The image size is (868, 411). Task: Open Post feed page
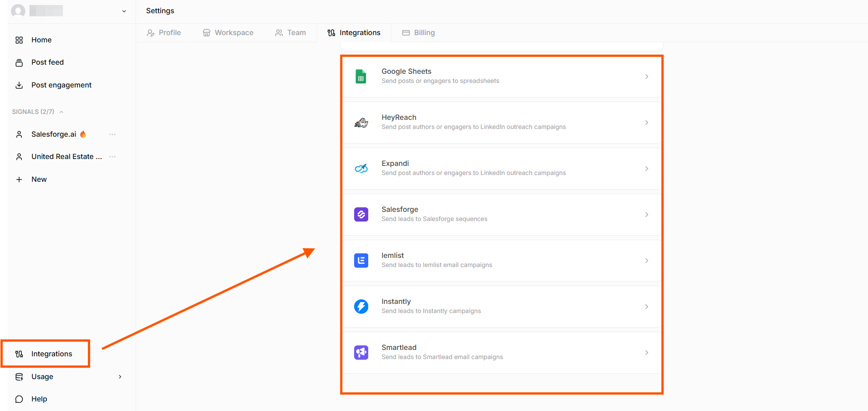(47, 62)
